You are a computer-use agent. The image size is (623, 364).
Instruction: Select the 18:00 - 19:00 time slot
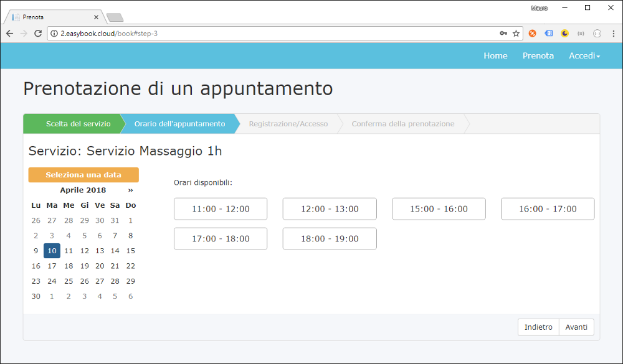click(330, 238)
